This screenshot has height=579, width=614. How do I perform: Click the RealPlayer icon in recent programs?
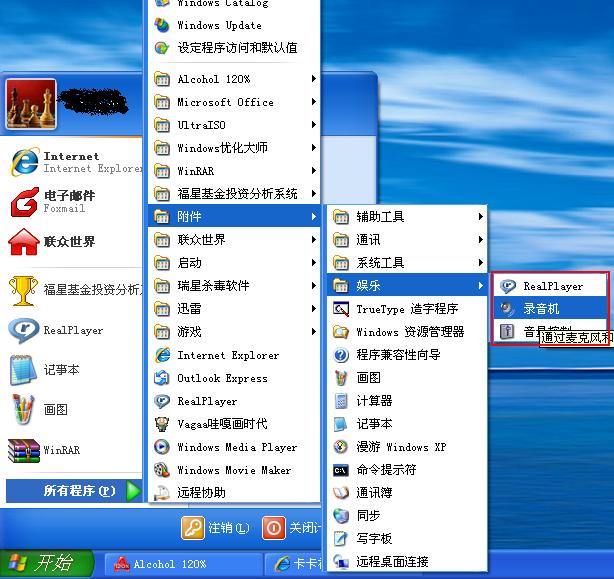point(24,330)
